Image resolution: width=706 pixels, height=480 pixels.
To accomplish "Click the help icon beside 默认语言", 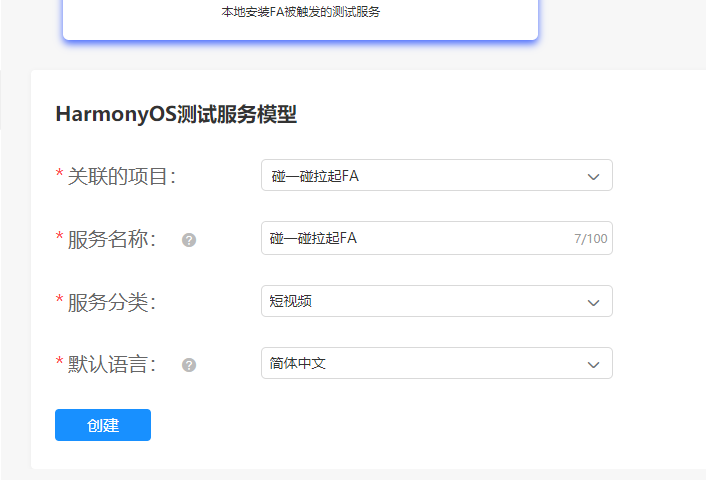I will 189,365.
